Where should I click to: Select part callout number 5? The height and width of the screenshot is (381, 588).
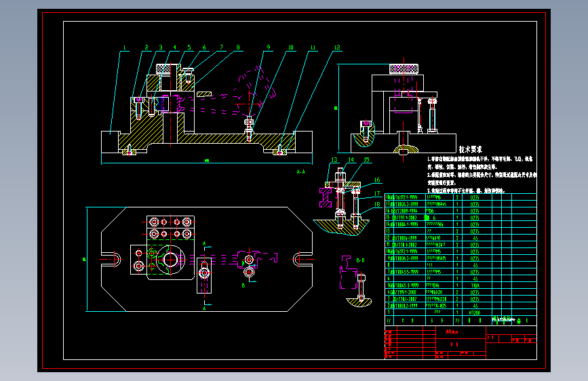[x=189, y=47]
